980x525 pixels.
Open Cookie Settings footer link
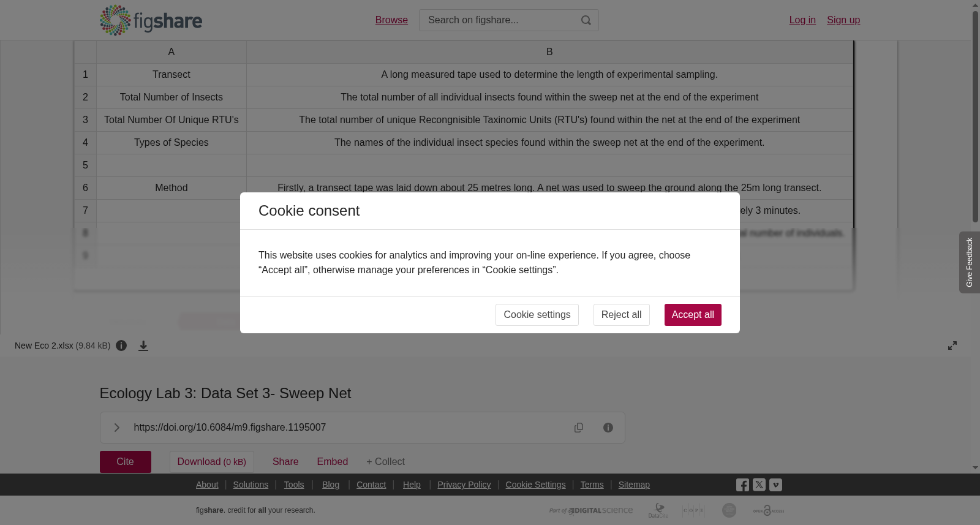(x=535, y=485)
